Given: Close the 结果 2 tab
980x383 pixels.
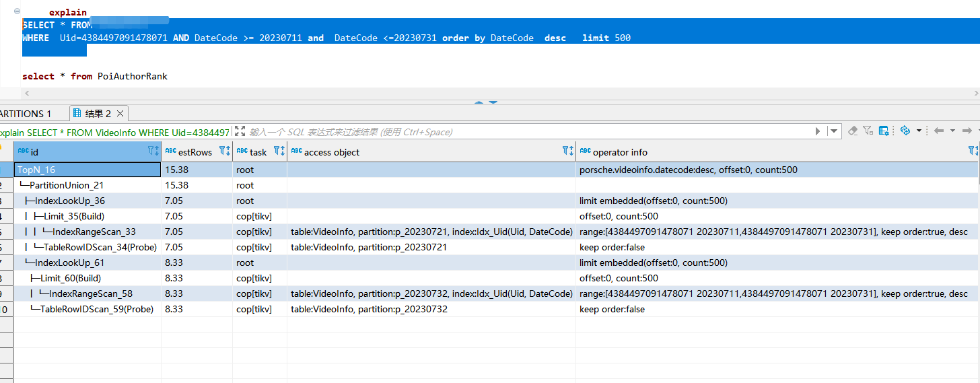Looking at the screenshot, I should click(x=120, y=114).
